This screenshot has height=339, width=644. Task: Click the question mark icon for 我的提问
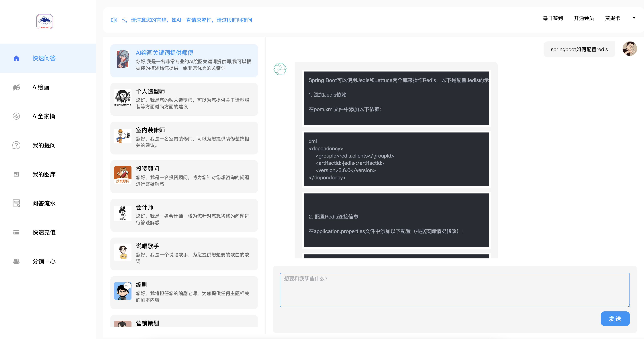(x=16, y=145)
